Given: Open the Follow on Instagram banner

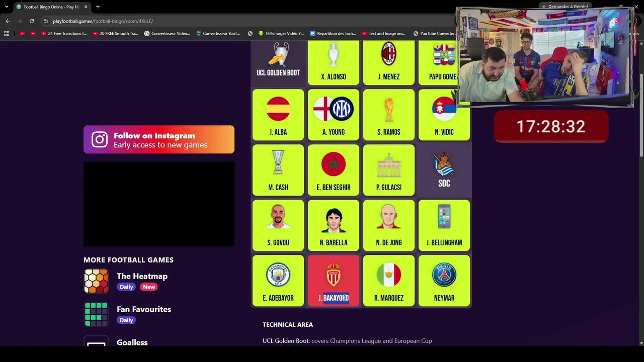Looking at the screenshot, I should point(159,140).
